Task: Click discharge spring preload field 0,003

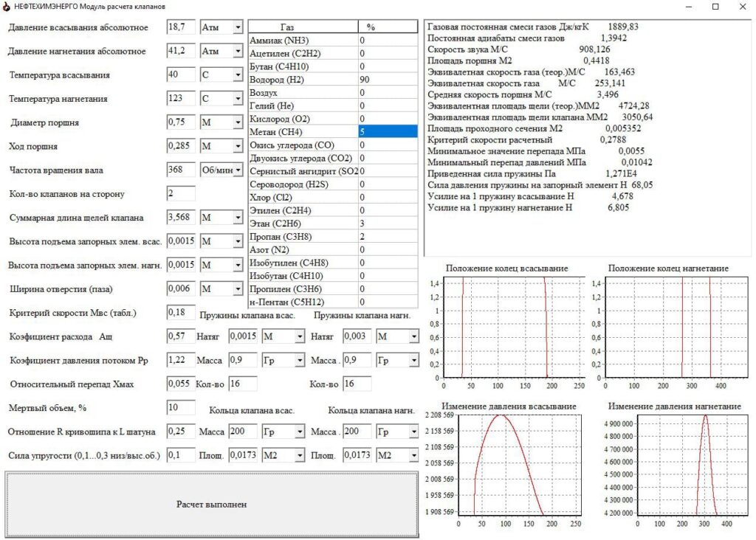Action: point(357,336)
